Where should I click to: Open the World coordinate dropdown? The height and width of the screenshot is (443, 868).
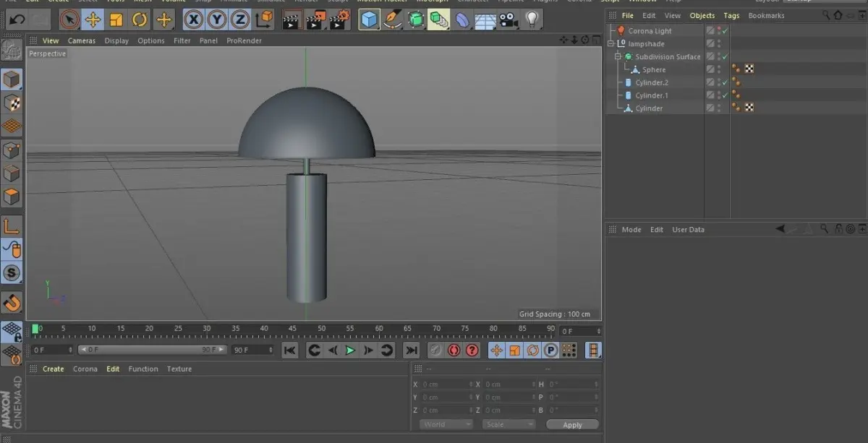point(446,425)
